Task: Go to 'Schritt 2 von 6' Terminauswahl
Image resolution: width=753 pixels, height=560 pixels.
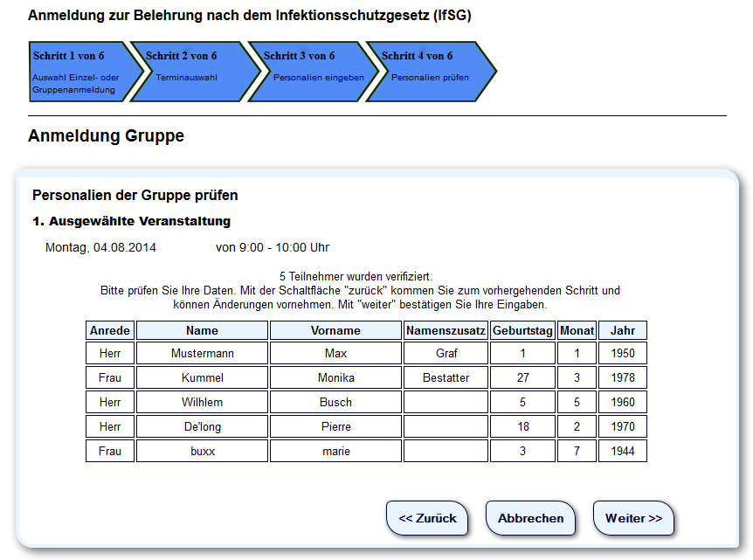Action: pyautogui.click(x=188, y=72)
